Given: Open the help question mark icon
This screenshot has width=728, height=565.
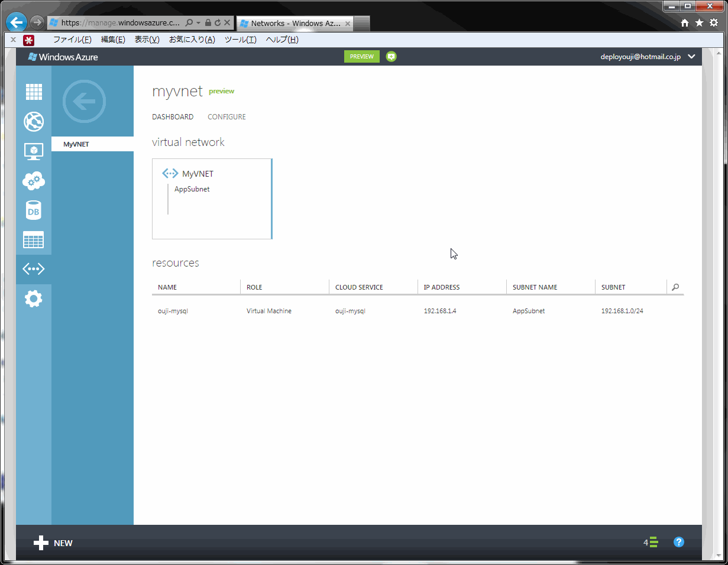Looking at the screenshot, I should pyautogui.click(x=679, y=542).
